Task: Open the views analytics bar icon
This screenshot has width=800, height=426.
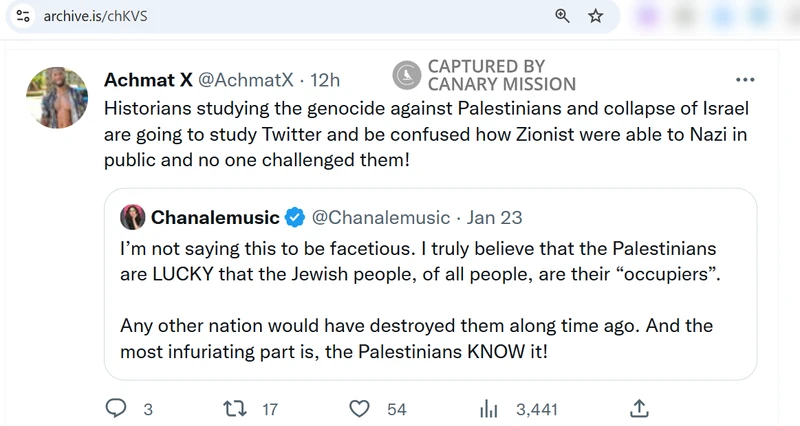Action: [489, 408]
